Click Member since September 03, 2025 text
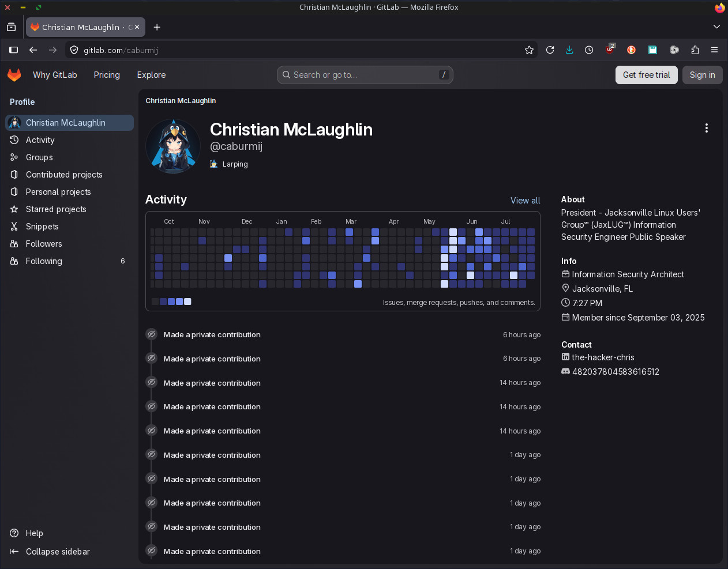This screenshot has width=728, height=569. pyautogui.click(x=638, y=318)
